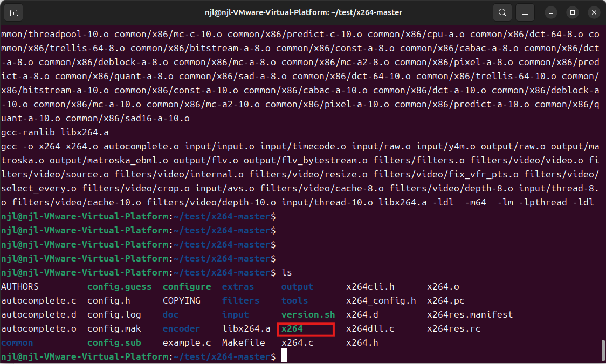
Task: Click config.guess in the listing
Action: tap(120, 287)
